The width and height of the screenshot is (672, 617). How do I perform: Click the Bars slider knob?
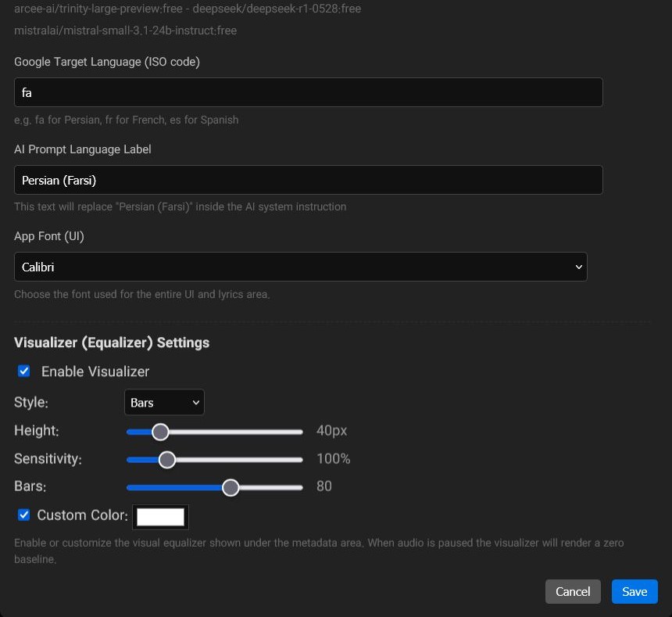click(x=231, y=487)
